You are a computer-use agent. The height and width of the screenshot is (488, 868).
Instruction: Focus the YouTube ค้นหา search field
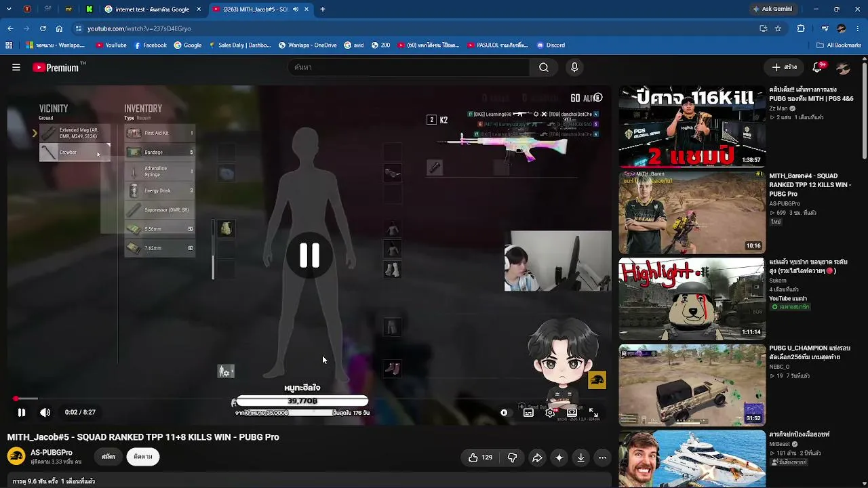[x=409, y=67]
